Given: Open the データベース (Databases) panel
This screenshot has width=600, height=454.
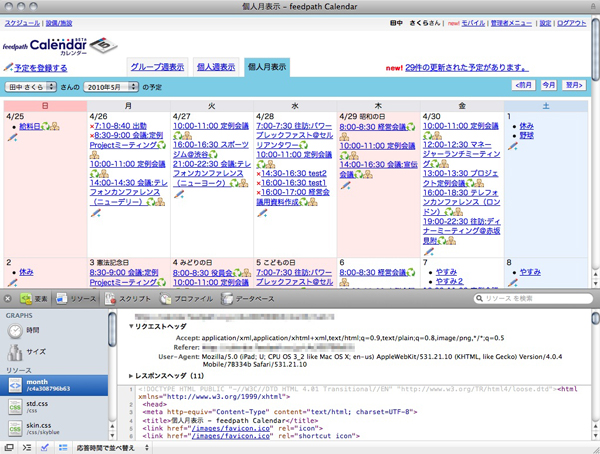Looking at the screenshot, I should coord(247,298).
